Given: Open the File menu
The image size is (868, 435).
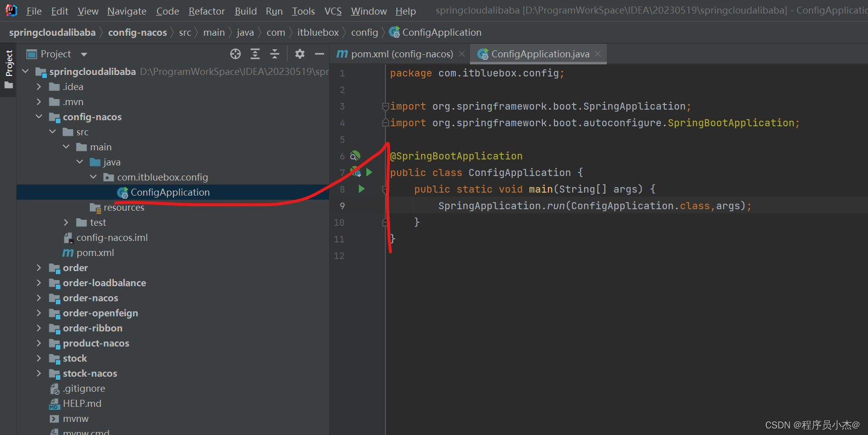Looking at the screenshot, I should (34, 11).
